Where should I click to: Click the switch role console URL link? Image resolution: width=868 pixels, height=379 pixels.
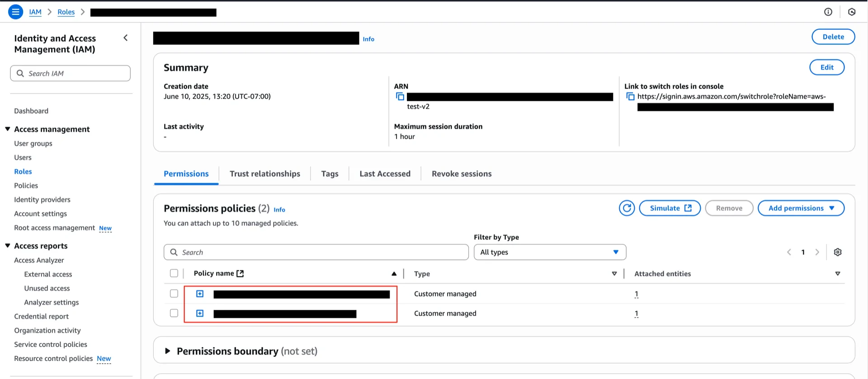coord(731,96)
